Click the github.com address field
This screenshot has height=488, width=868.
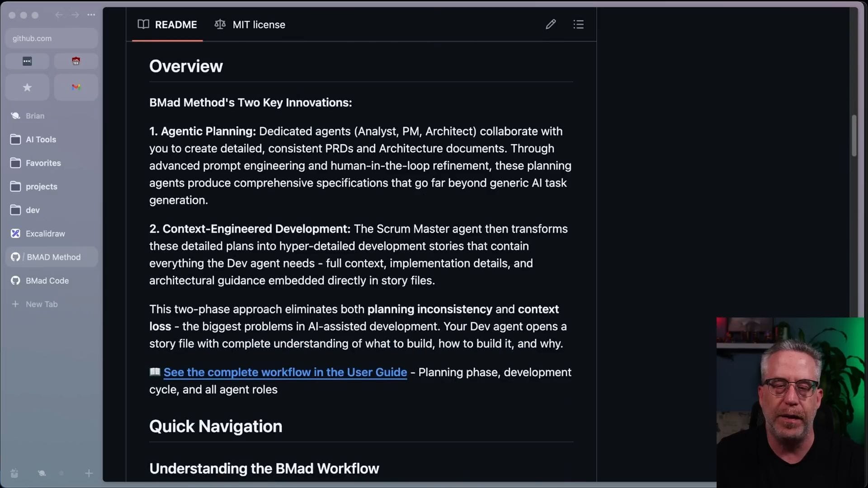51,38
